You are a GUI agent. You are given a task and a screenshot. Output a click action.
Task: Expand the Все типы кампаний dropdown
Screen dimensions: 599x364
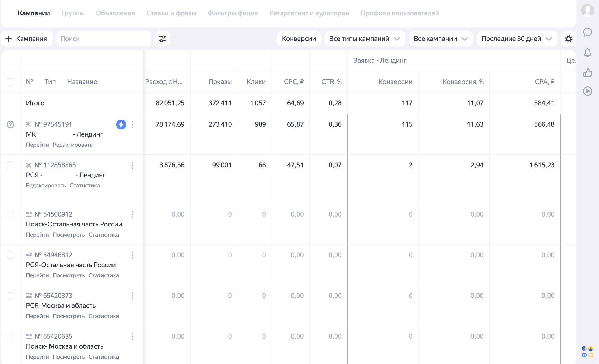point(364,39)
